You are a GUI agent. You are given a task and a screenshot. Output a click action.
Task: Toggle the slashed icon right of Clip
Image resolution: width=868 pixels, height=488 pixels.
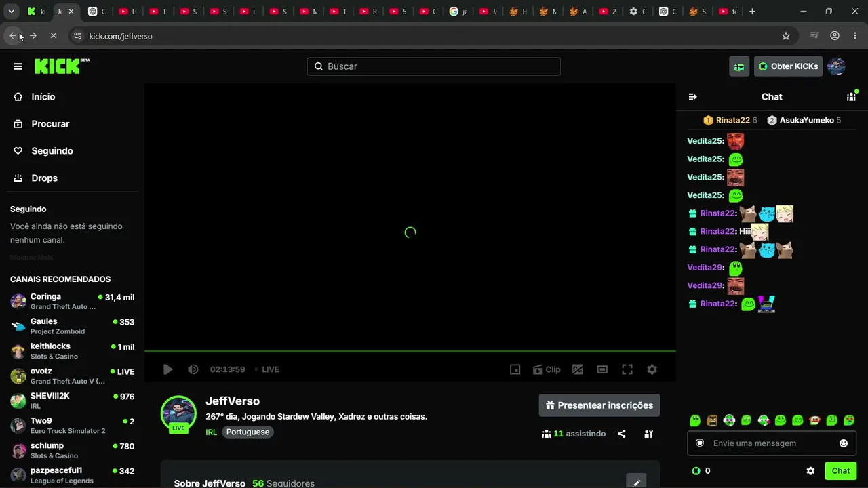coord(578,369)
